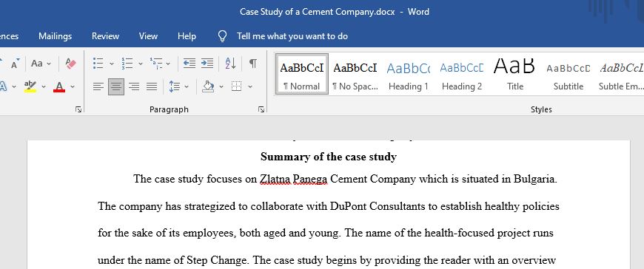Image resolution: width=644 pixels, height=269 pixels.
Task: Click the Clear All Formatting eraser icon
Action: pos(70,64)
